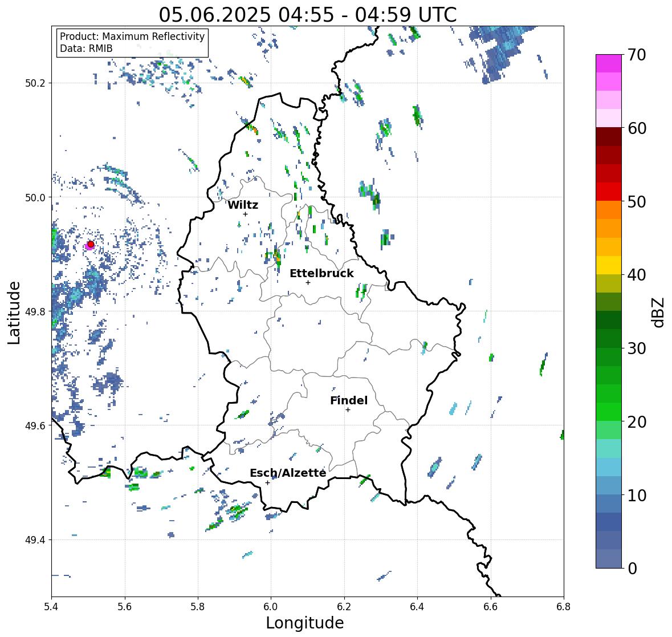Click the 6.6 longitude tick label

point(491,607)
